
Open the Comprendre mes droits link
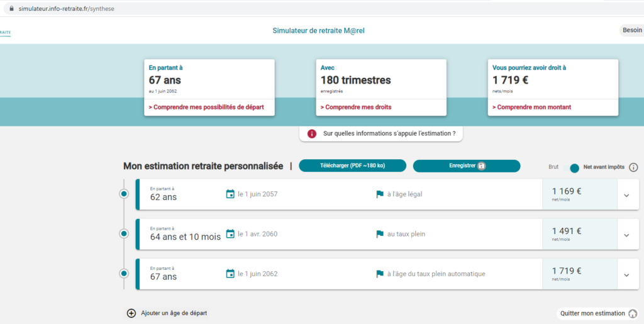[356, 107]
